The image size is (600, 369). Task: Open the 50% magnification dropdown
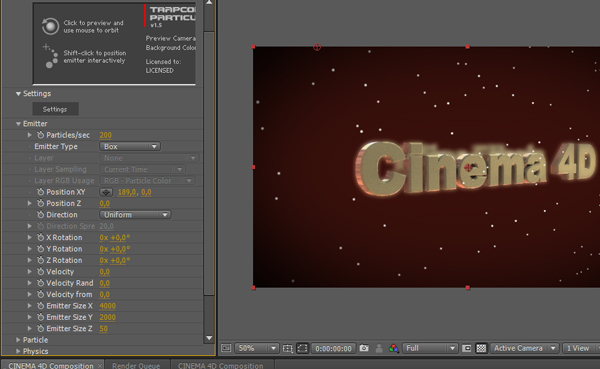(x=256, y=348)
